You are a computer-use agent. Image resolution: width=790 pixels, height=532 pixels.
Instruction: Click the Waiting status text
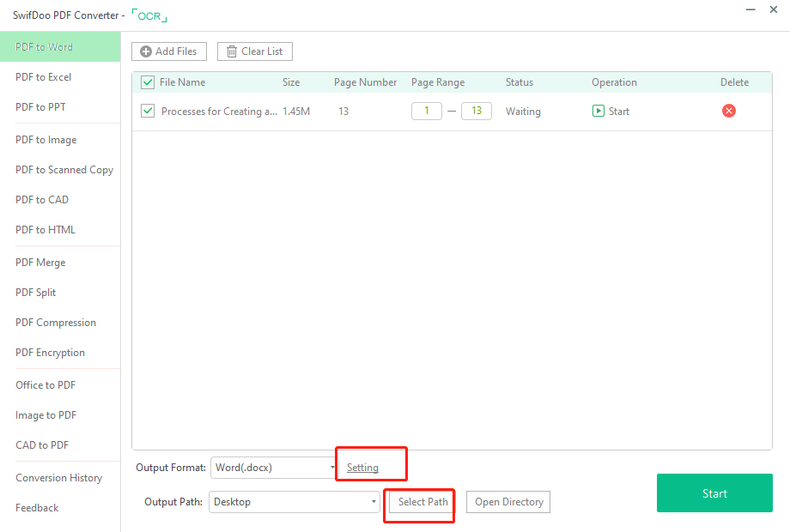tap(523, 112)
